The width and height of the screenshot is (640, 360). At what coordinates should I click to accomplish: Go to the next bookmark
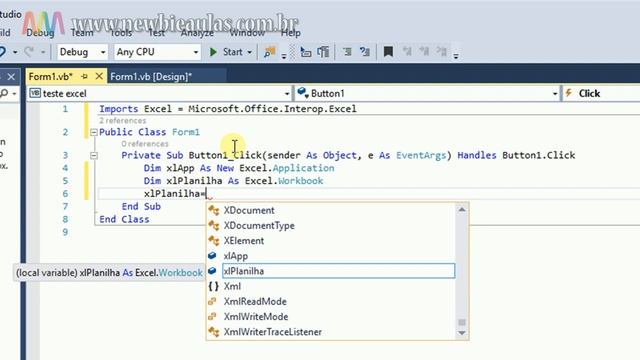click(x=424, y=51)
